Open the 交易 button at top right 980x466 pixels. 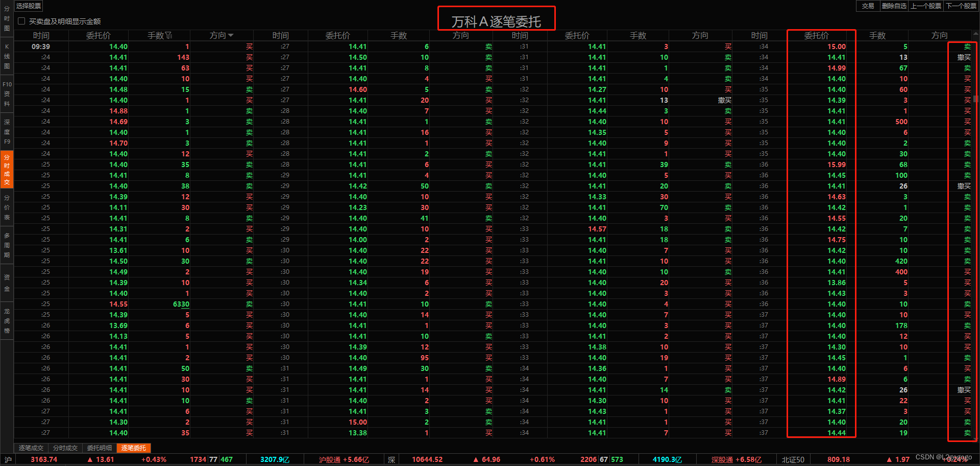[868, 6]
